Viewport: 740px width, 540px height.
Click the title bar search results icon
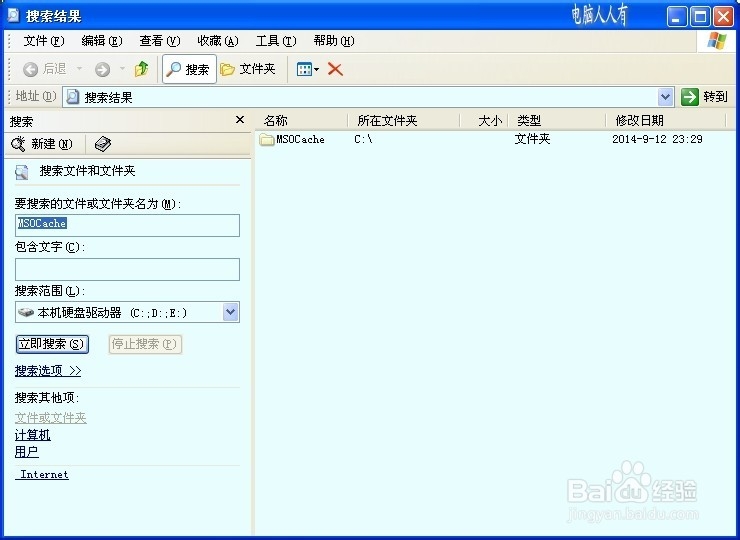click(x=14, y=16)
